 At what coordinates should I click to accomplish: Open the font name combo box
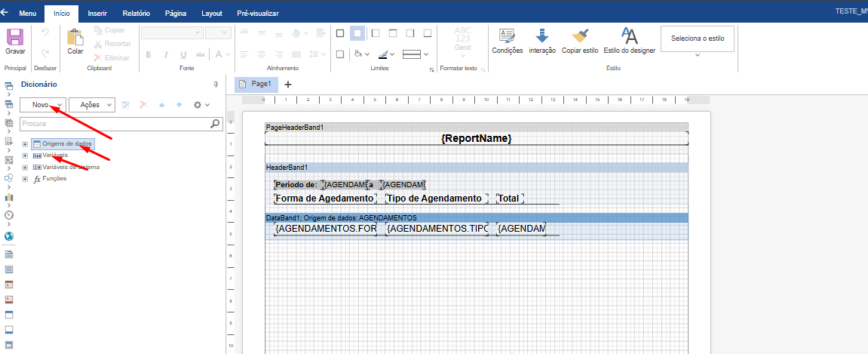click(172, 32)
